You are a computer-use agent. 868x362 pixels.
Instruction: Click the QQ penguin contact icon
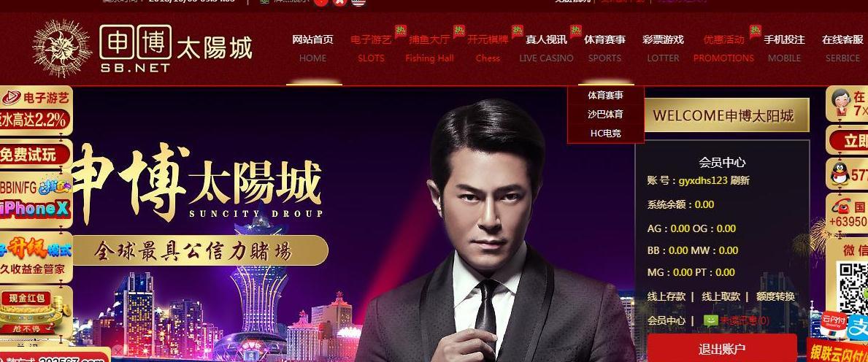click(840, 174)
